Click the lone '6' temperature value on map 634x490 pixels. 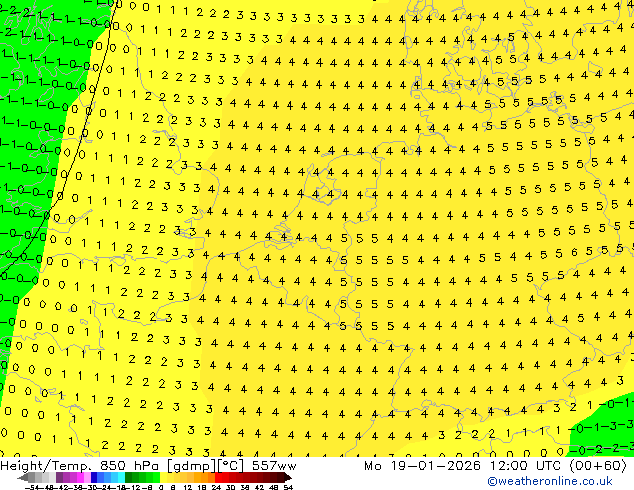(x=574, y=252)
